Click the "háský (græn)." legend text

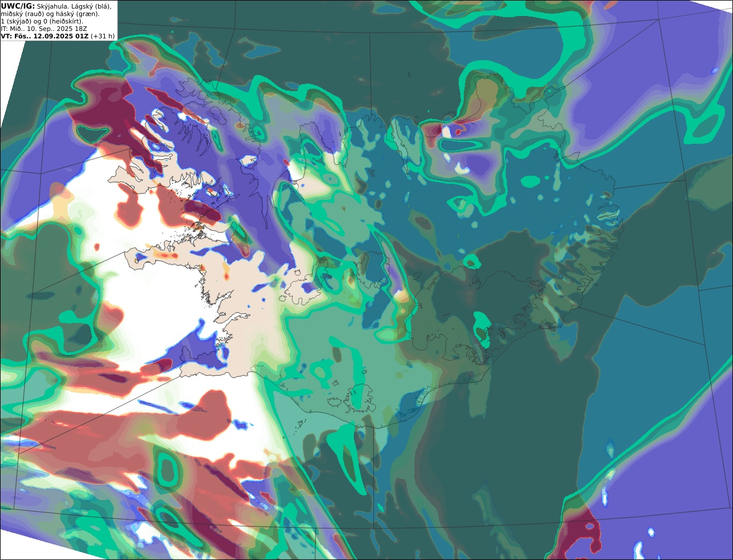78,14
